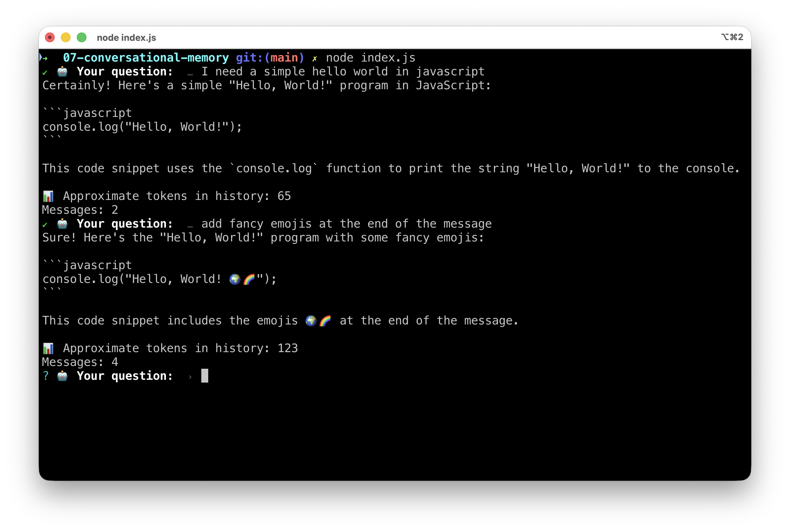790x532 pixels.
Task: Click bar chart icon beside 123 tokens line
Action: (48, 348)
